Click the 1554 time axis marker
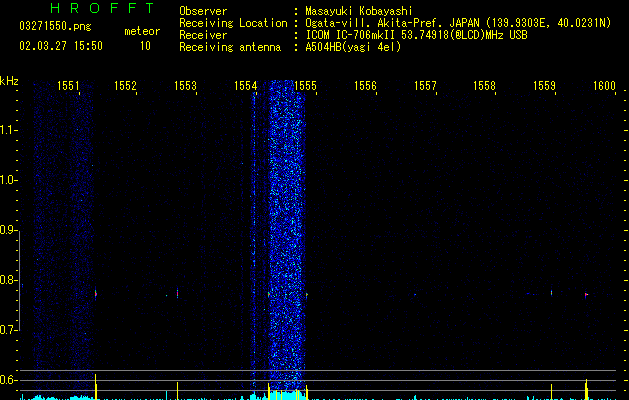Viewport: 629px width, 400px height. click(245, 85)
